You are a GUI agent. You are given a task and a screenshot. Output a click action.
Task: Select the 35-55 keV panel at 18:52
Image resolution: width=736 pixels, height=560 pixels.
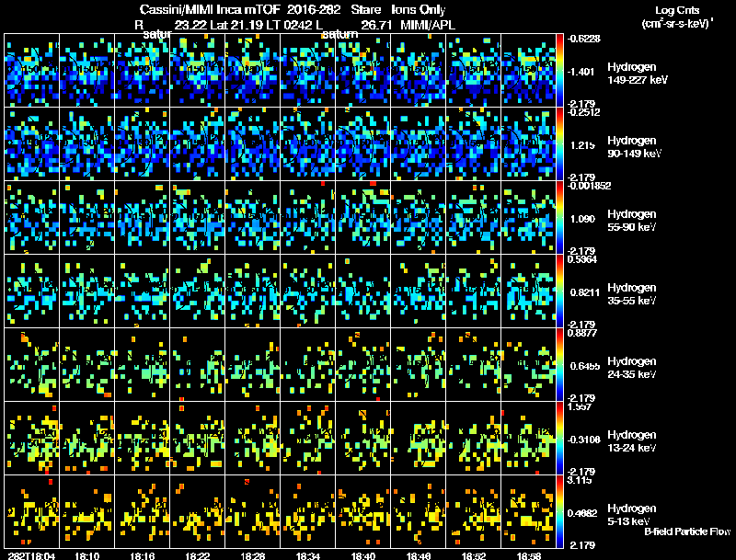click(473, 291)
